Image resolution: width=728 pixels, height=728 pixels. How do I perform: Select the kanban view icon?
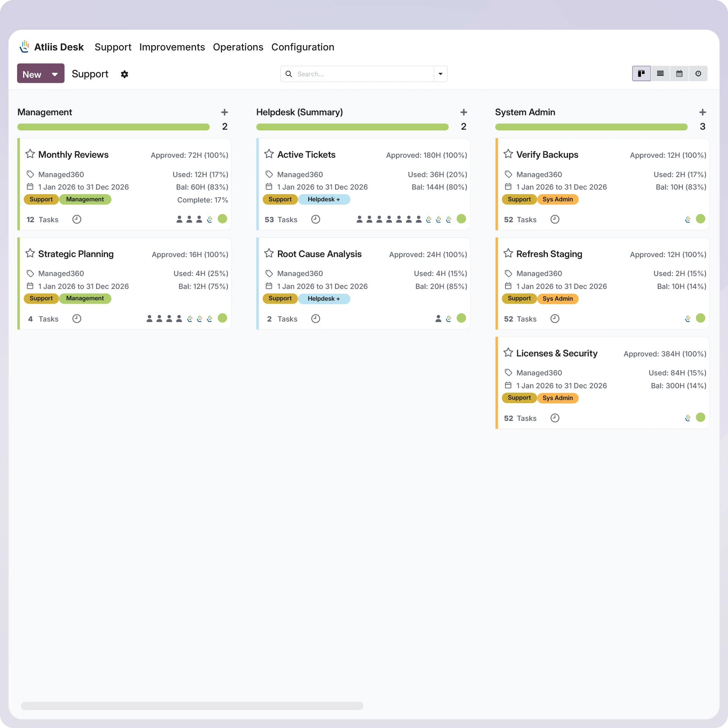coord(641,74)
